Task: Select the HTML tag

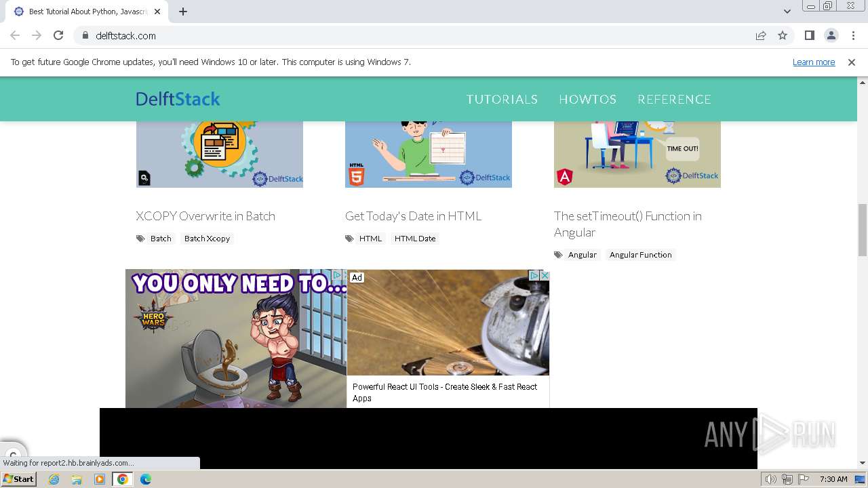Action: coord(370,239)
